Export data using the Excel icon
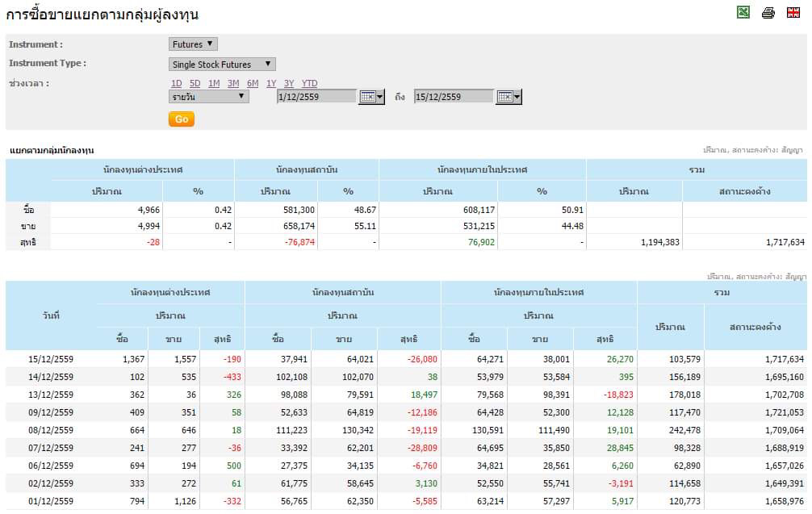The width and height of the screenshot is (812, 514). (x=743, y=12)
